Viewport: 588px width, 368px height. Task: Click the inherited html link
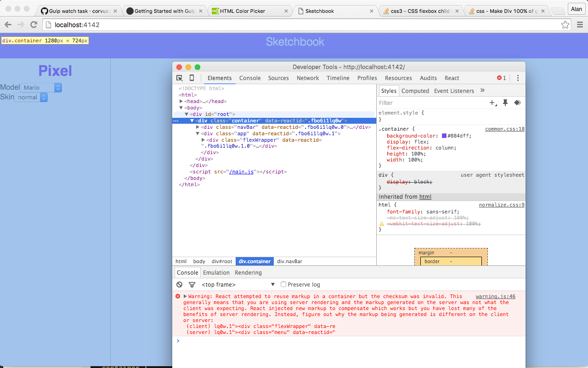pyautogui.click(x=425, y=197)
